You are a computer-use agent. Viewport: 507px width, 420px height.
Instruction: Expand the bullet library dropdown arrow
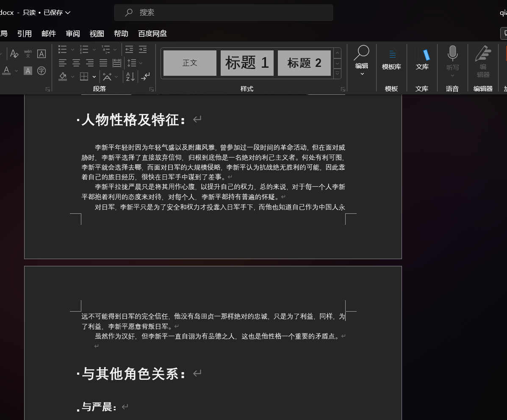click(x=72, y=50)
